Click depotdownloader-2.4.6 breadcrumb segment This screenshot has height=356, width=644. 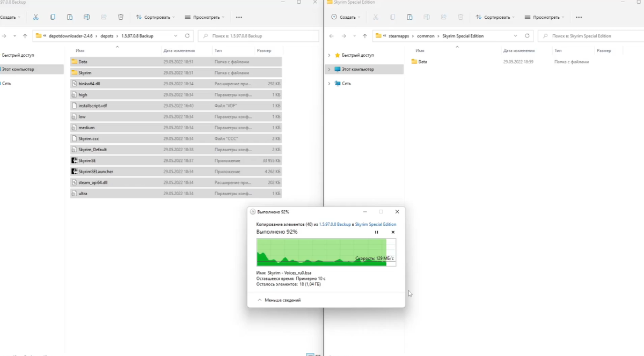[70, 36]
